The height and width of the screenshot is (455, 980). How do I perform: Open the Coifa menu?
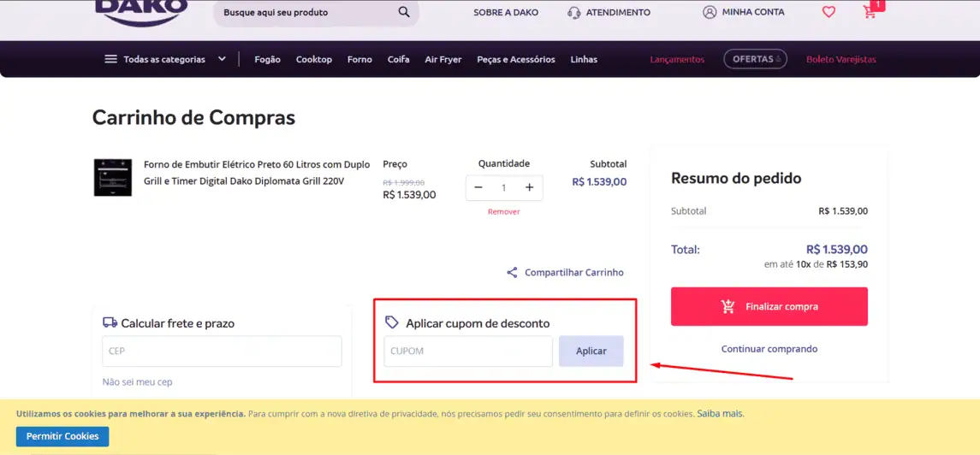click(398, 59)
